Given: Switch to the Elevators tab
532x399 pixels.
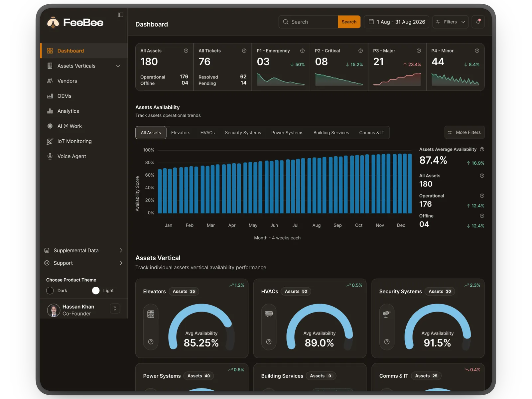Looking at the screenshot, I should (181, 133).
